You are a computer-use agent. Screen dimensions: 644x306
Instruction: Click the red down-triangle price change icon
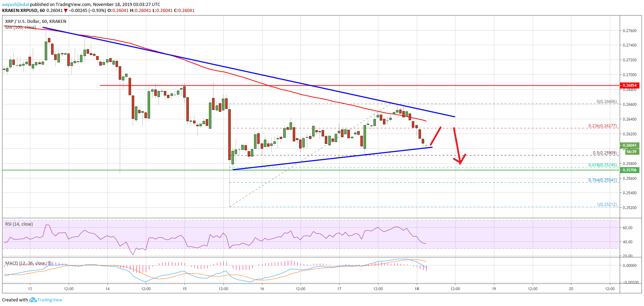tap(66, 11)
